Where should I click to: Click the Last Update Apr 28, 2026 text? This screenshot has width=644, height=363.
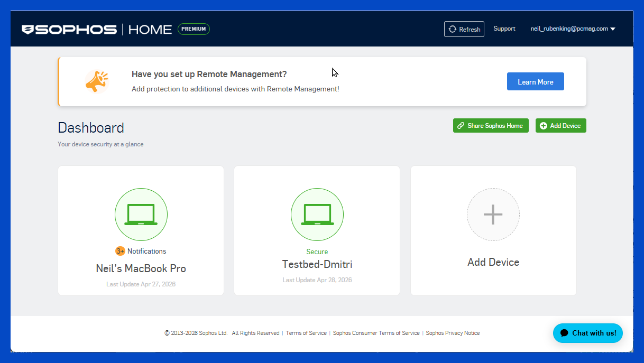pyautogui.click(x=317, y=280)
